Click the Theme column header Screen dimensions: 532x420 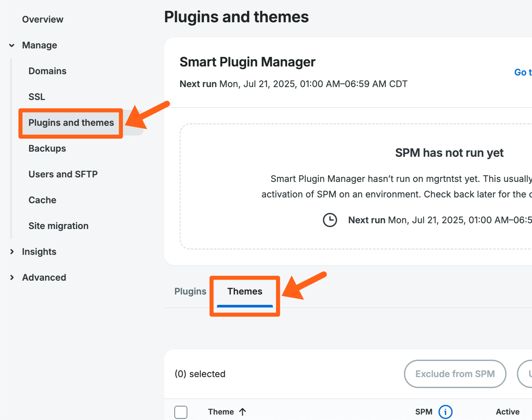pos(221,412)
